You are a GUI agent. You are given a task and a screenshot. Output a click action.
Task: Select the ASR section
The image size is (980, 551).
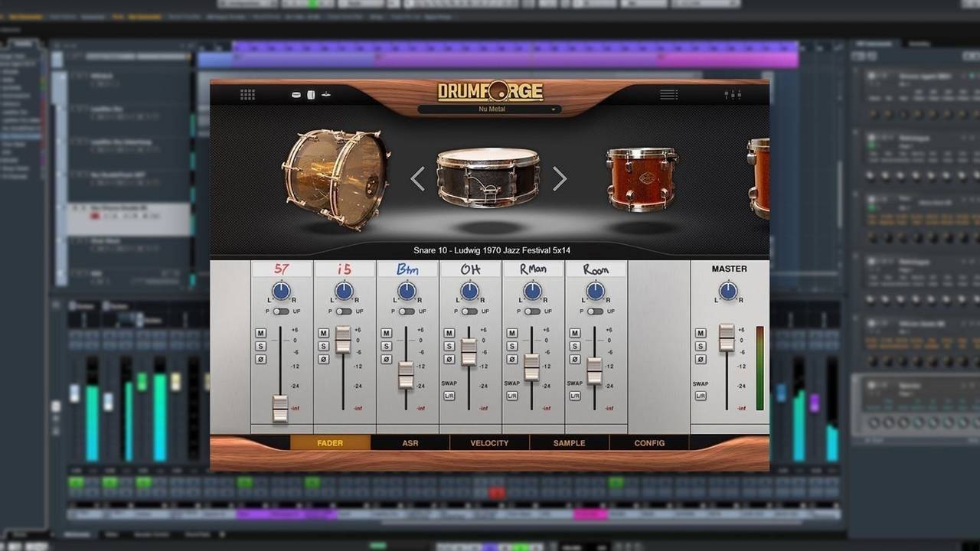click(410, 442)
